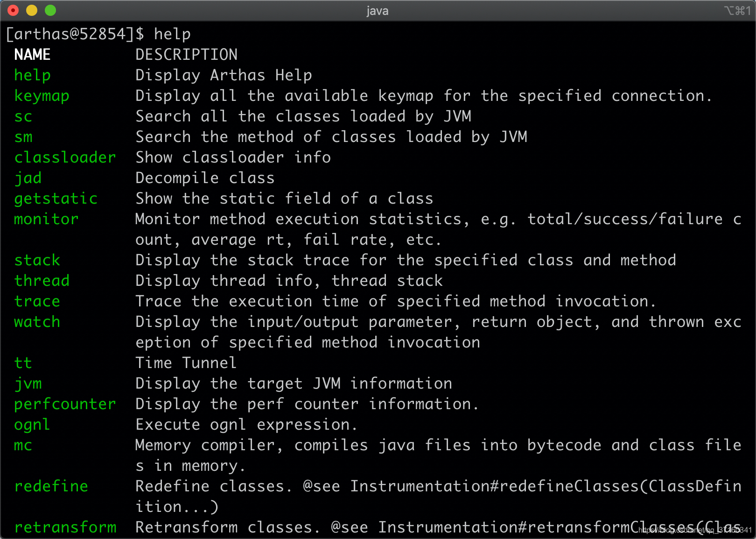Click 'Search all the classes loaded by JVM'

click(x=303, y=116)
